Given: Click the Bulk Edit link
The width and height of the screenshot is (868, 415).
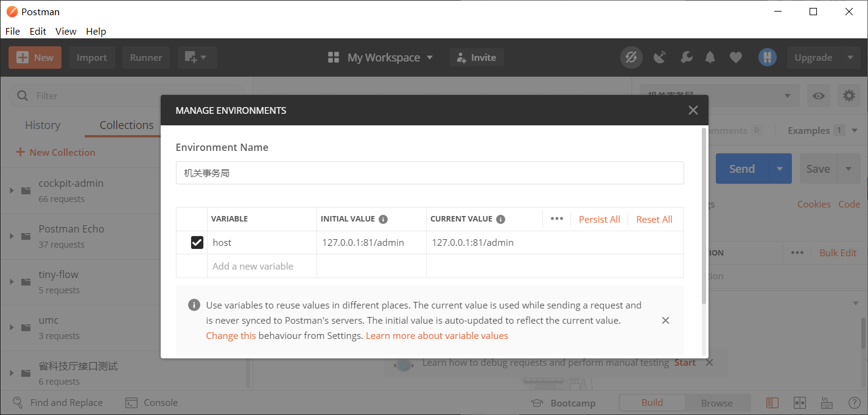Looking at the screenshot, I should [838, 253].
